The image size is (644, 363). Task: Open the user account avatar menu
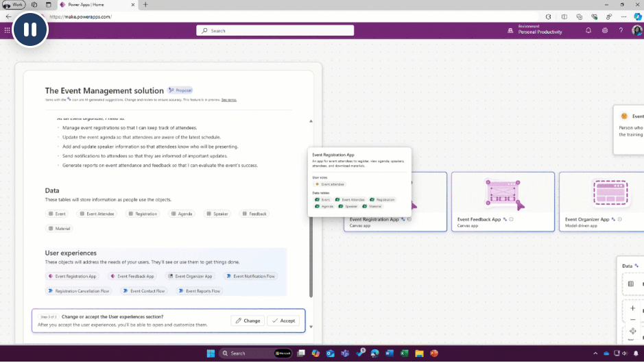point(636,30)
